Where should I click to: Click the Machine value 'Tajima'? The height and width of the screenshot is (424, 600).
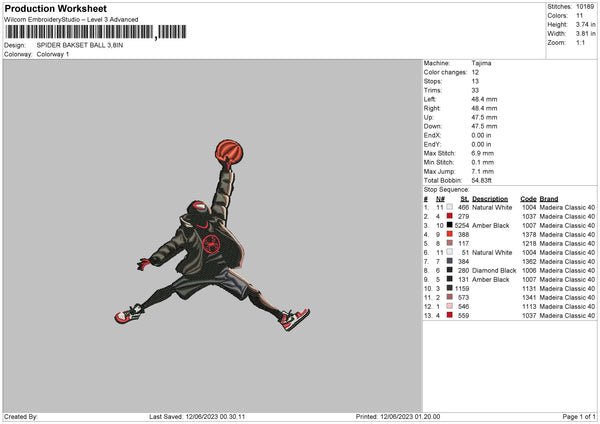coord(481,63)
